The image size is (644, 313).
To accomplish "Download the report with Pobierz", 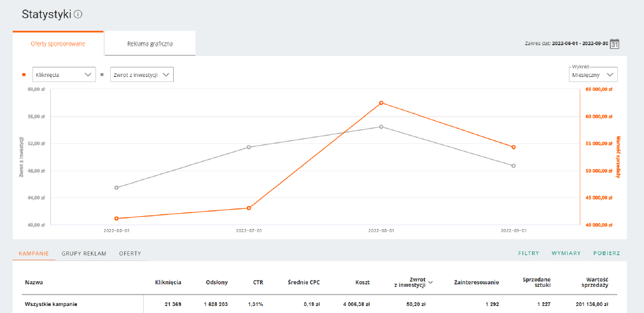I will point(606,253).
